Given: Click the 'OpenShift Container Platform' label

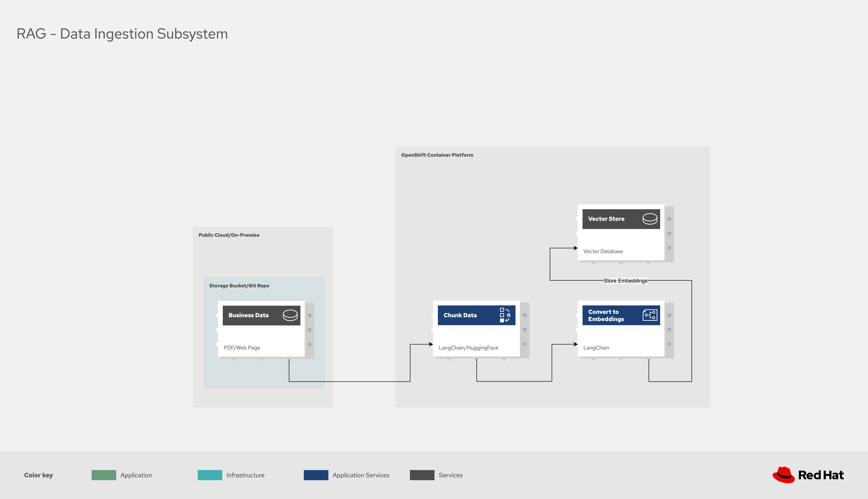Looking at the screenshot, I should [x=437, y=155].
